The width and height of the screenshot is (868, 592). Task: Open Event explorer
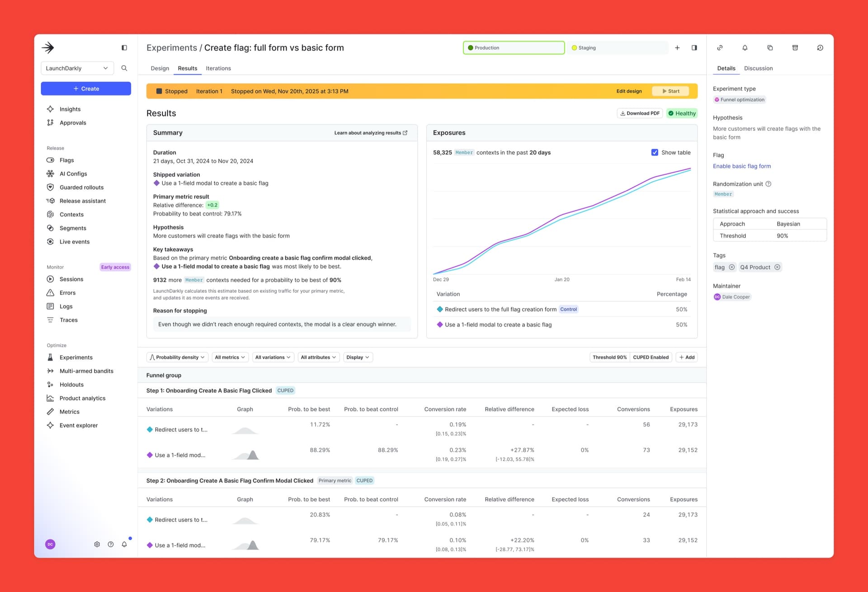point(79,425)
